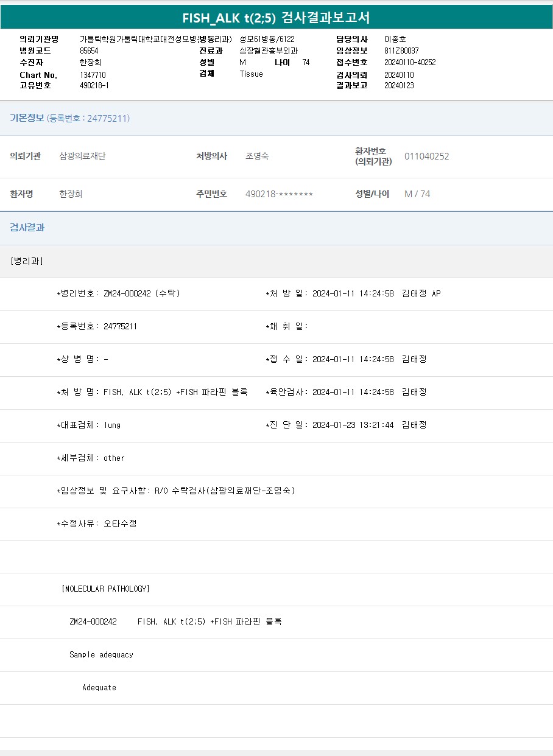Select the Adequate result text

99,688
